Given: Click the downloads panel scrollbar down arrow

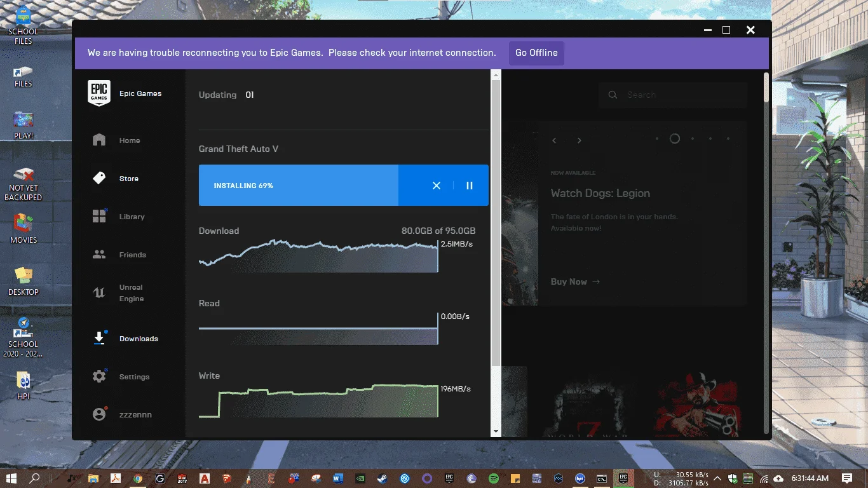Looking at the screenshot, I should [x=496, y=431].
